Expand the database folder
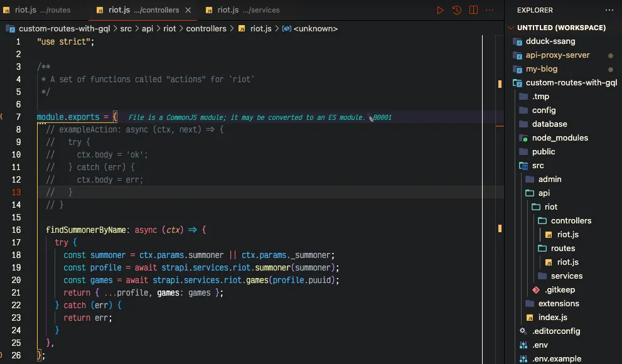Image resolution: width=622 pixels, height=364 pixels. coord(549,124)
